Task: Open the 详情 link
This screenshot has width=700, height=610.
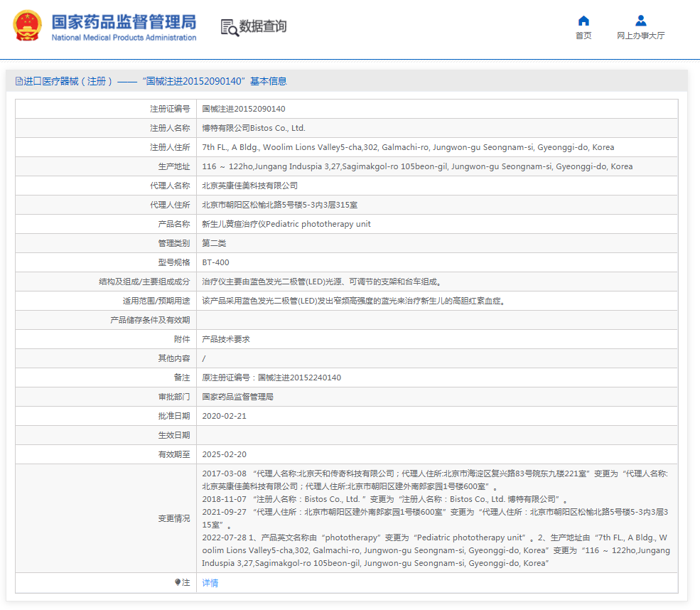Action: pos(210,583)
